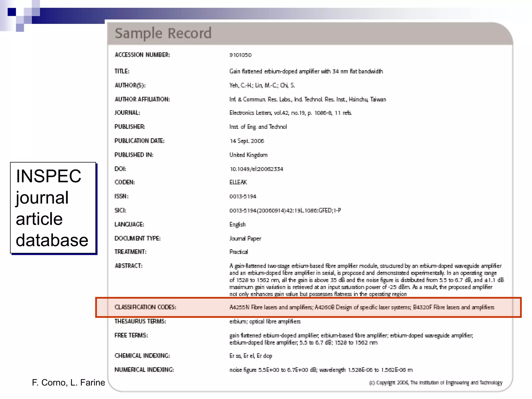Select the treatment value Practical

[238, 252]
